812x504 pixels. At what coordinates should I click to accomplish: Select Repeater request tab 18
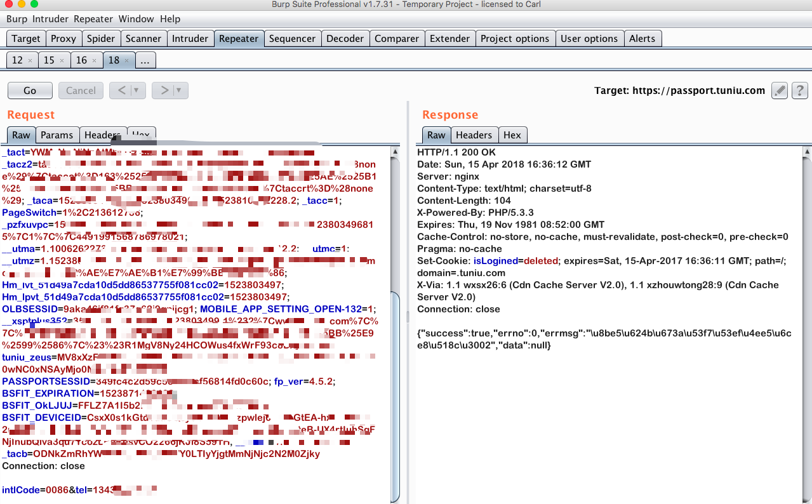pos(114,60)
